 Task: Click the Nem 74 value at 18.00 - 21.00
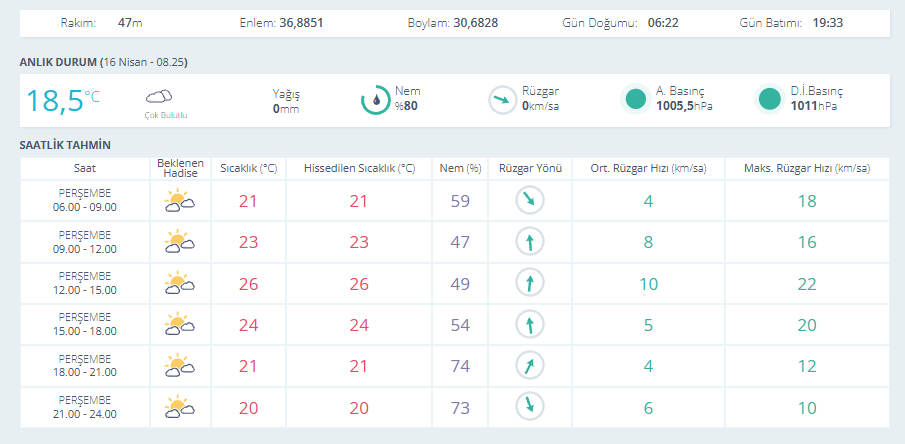tap(460, 366)
